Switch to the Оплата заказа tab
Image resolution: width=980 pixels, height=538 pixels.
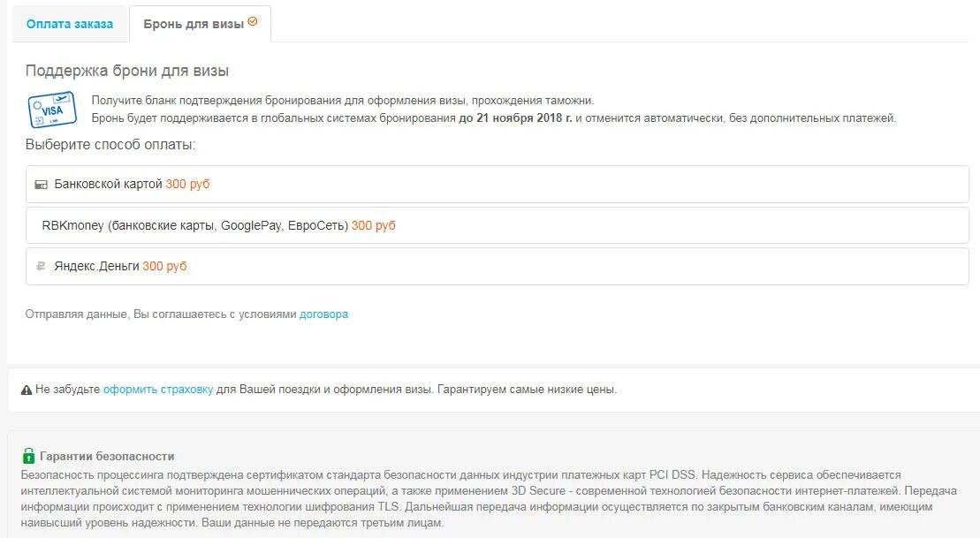[70, 24]
